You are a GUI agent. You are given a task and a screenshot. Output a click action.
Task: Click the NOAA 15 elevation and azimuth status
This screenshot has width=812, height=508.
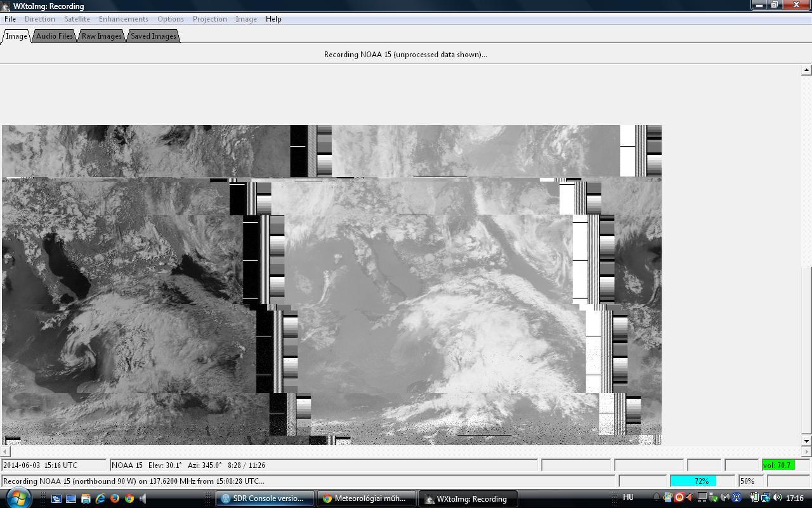coord(324,465)
